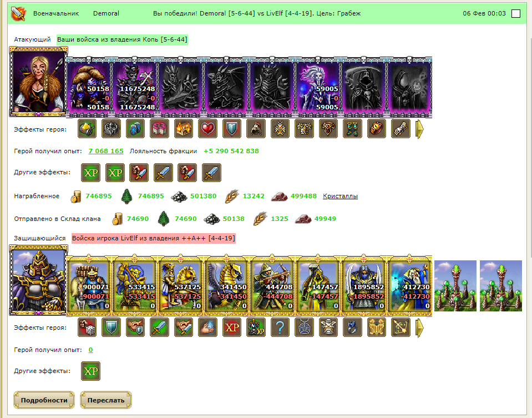
Task: Click the red heart hero effect icon
Action: [207, 129]
